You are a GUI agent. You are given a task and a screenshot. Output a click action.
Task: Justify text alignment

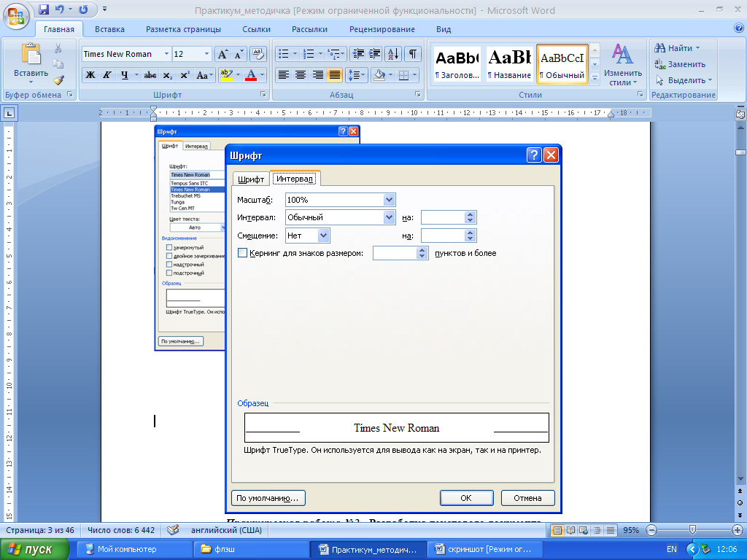click(x=334, y=75)
